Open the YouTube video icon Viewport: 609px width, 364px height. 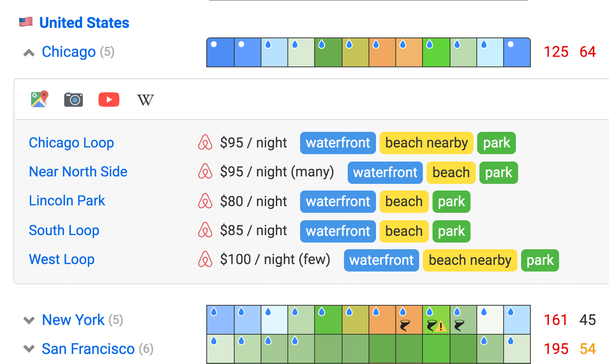point(109,99)
